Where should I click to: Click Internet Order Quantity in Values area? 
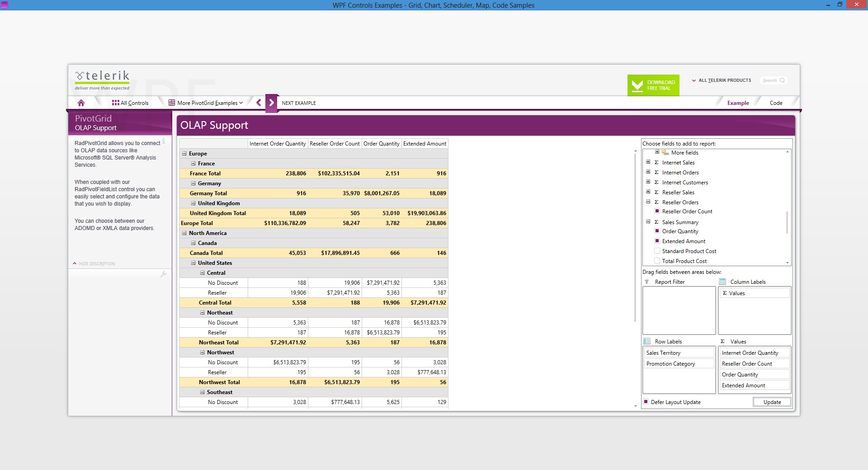click(x=755, y=353)
